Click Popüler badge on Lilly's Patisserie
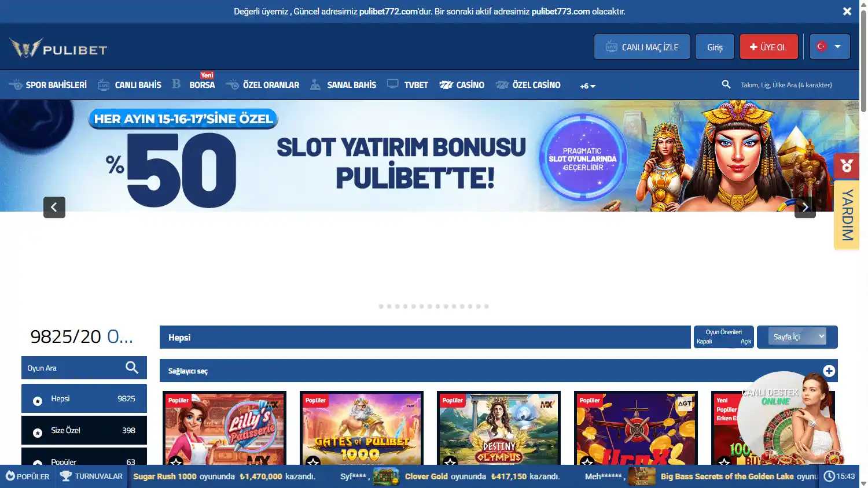Screen dimensions: 868x488 178,400
